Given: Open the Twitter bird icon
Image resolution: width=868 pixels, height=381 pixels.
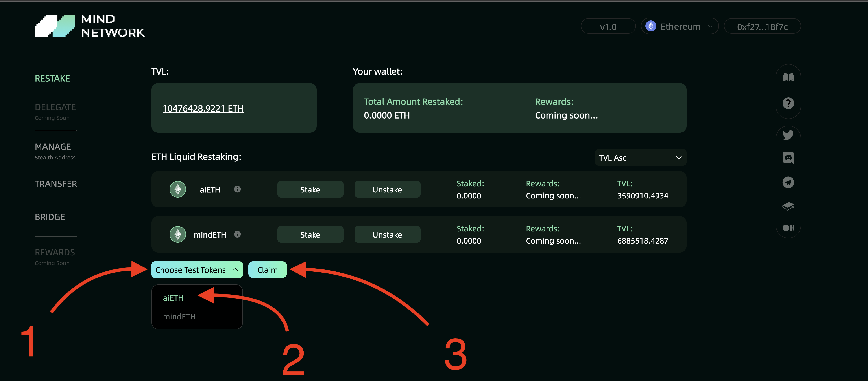Looking at the screenshot, I should [x=788, y=135].
